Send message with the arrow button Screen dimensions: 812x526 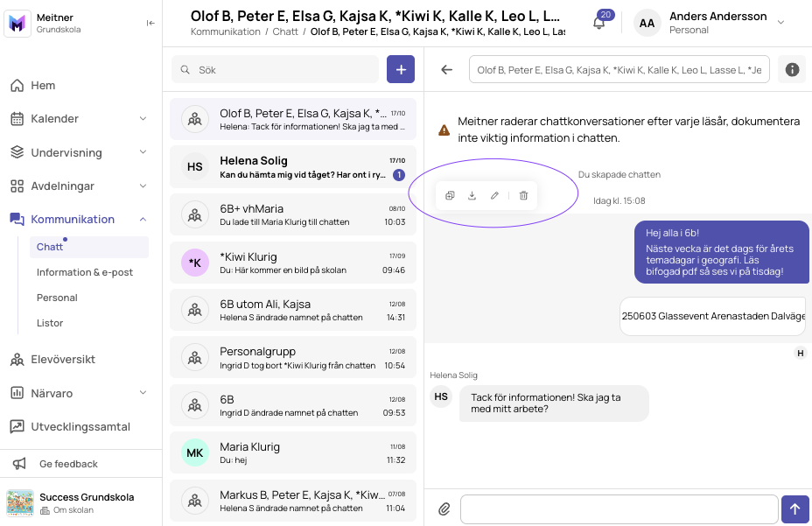point(794,508)
